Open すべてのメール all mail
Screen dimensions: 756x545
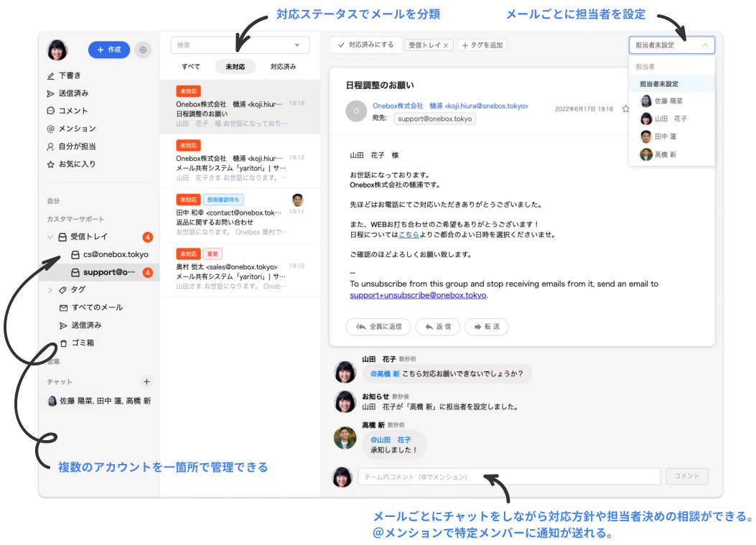pos(91,307)
